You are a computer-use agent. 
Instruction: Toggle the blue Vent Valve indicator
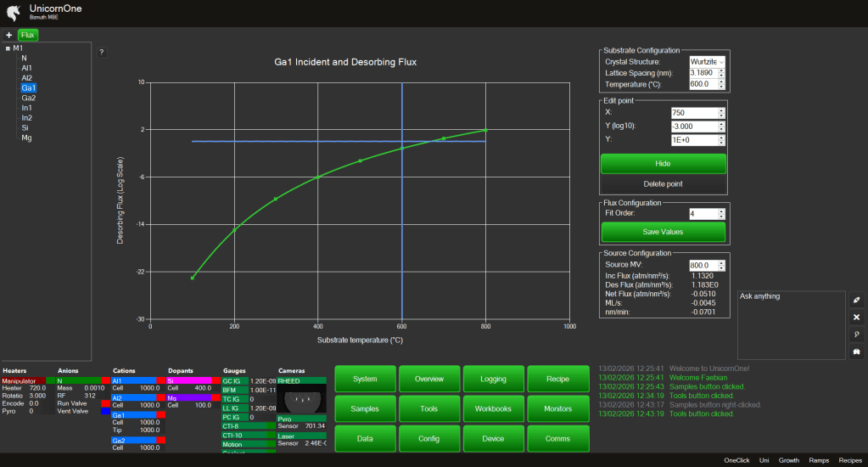[x=105, y=411]
